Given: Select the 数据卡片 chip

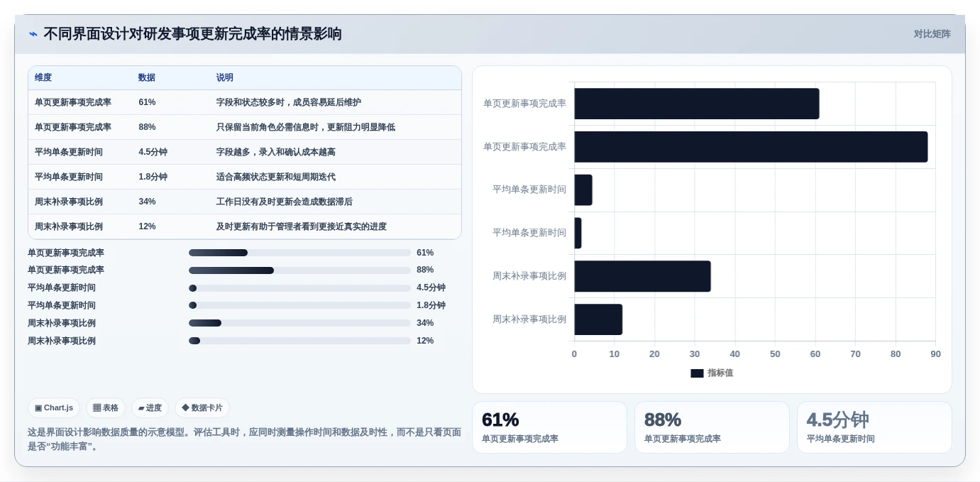Looking at the screenshot, I should 202,408.
